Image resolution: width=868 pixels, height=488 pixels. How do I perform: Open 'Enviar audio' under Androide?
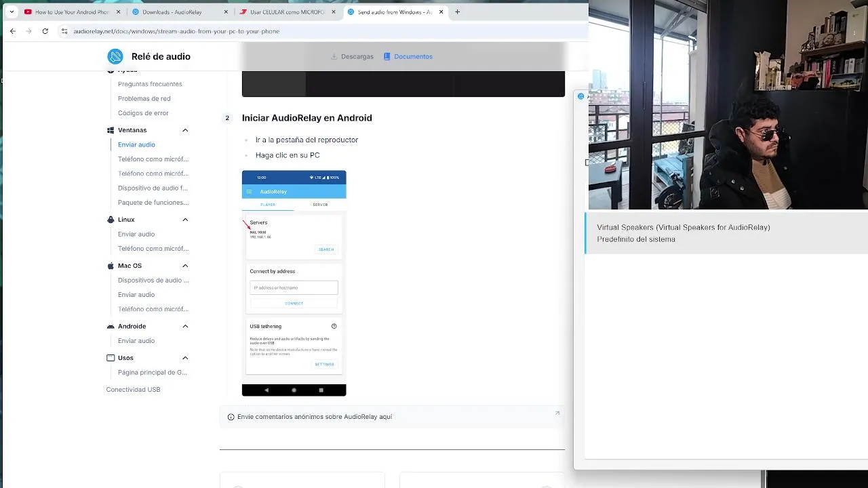tap(136, 341)
